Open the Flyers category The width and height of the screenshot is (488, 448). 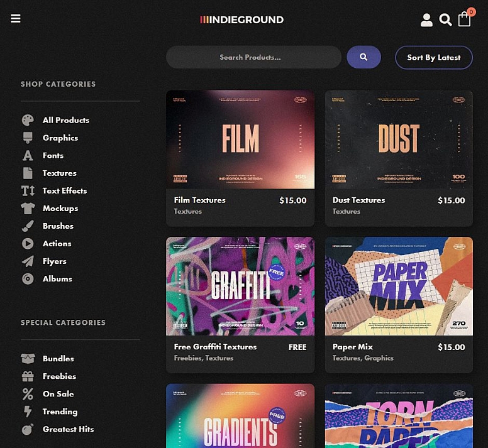click(55, 261)
